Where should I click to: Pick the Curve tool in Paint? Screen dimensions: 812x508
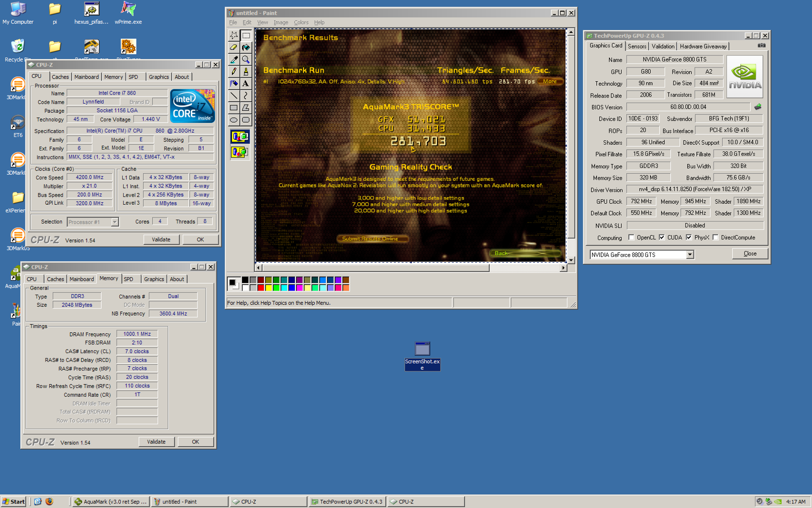pyautogui.click(x=246, y=96)
